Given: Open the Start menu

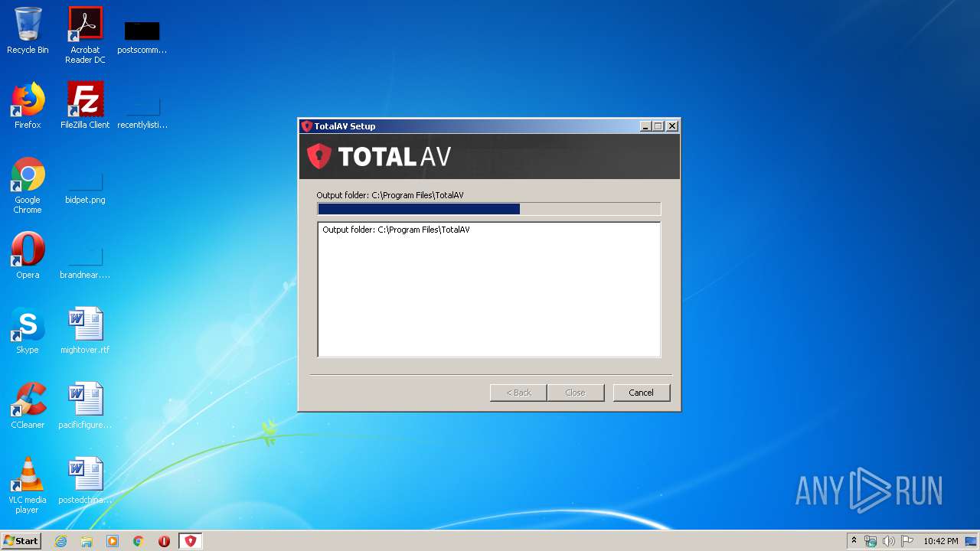Looking at the screenshot, I should point(21,541).
